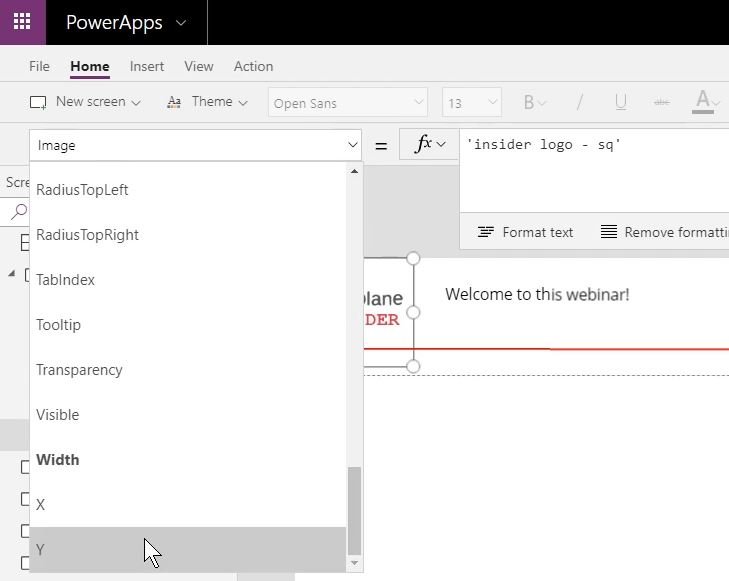Screen dimensions: 729x581
Task: Select TabIndex property
Action: pyautogui.click(x=188, y=280)
